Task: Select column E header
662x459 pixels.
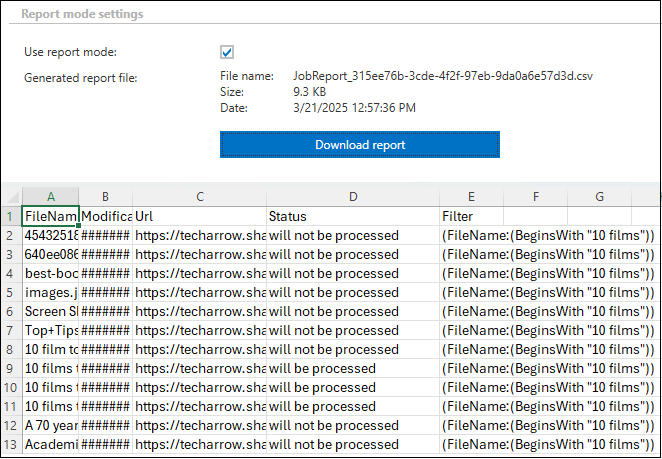Action: coord(471,197)
